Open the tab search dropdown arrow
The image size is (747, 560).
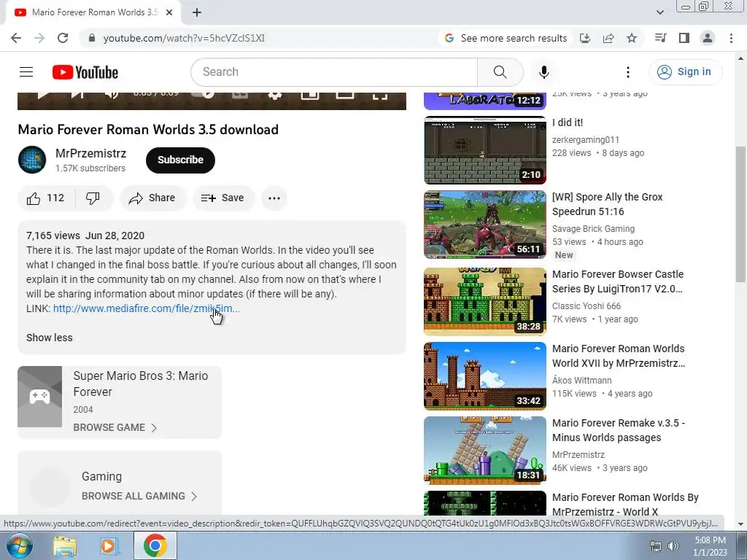pyautogui.click(x=659, y=12)
